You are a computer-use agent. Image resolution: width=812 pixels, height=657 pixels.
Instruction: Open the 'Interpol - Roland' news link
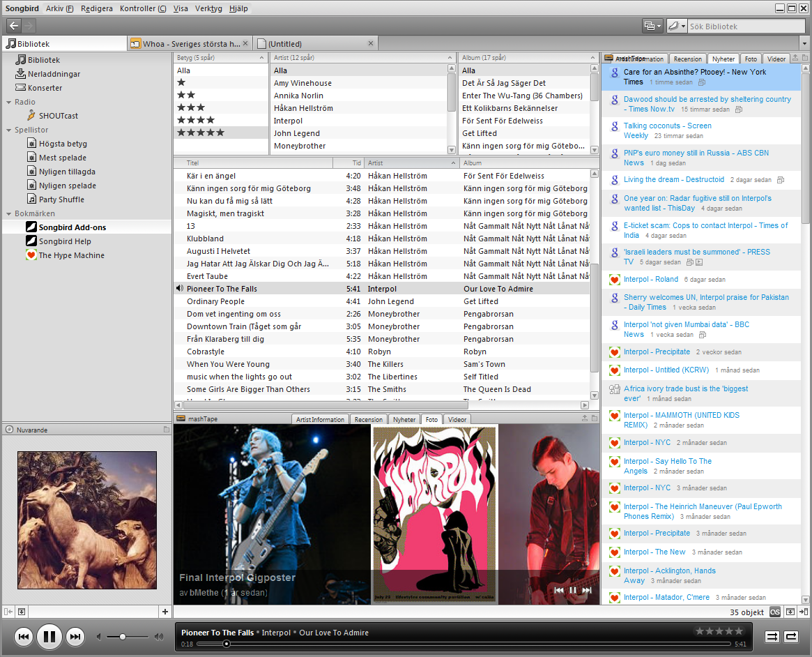pyautogui.click(x=650, y=279)
